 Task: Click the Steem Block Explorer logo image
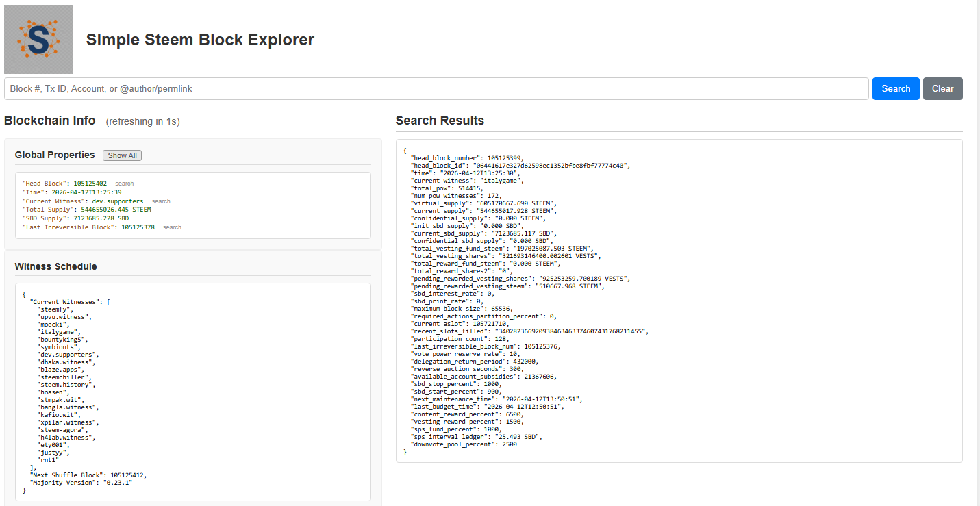point(38,40)
